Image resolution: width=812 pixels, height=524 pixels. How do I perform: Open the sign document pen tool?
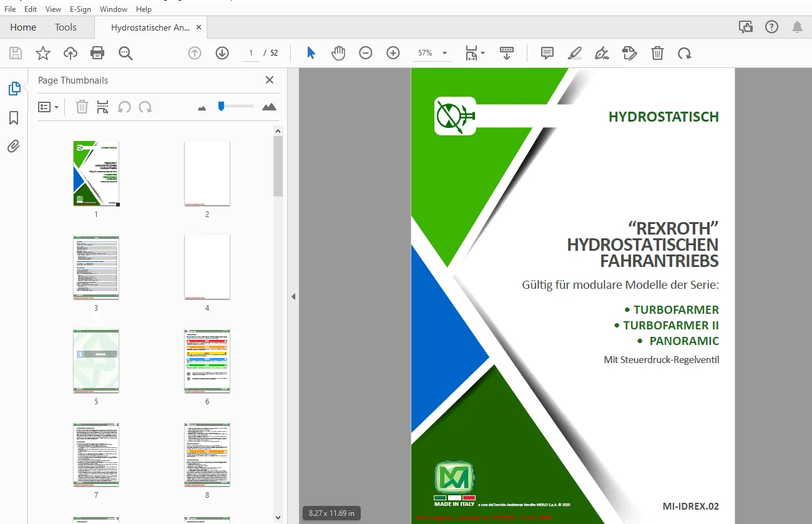pos(602,53)
